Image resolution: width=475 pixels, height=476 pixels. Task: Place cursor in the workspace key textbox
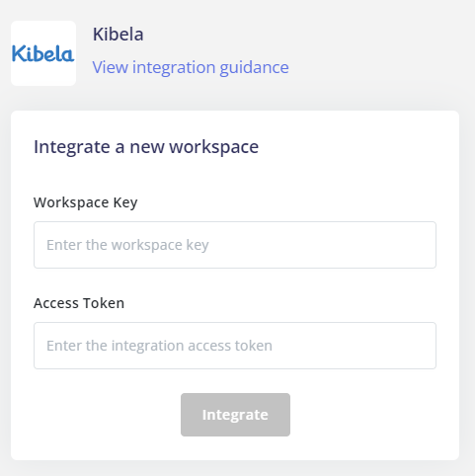point(235,245)
